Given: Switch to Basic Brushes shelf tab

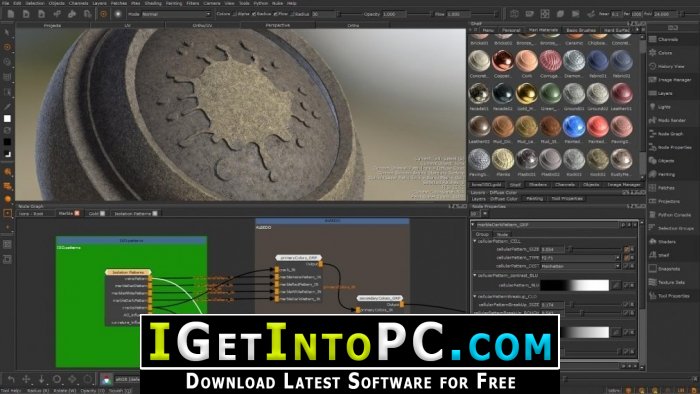Looking at the screenshot, I should click(581, 30).
